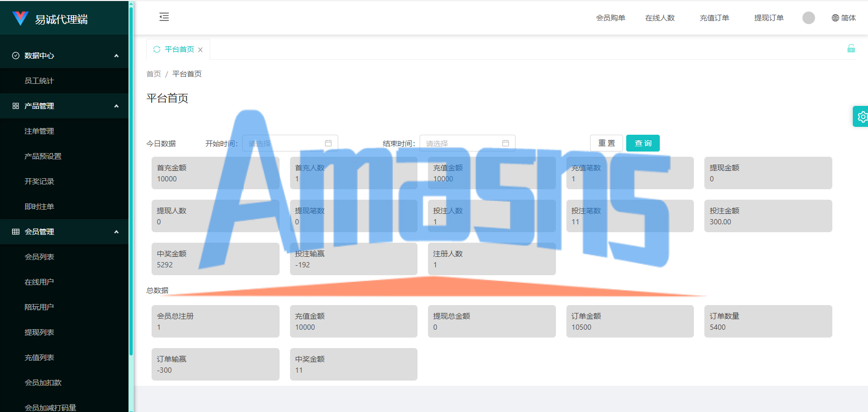Click the 产品管理 grid icon
Screen dimensions: 868x412
(16, 106)
